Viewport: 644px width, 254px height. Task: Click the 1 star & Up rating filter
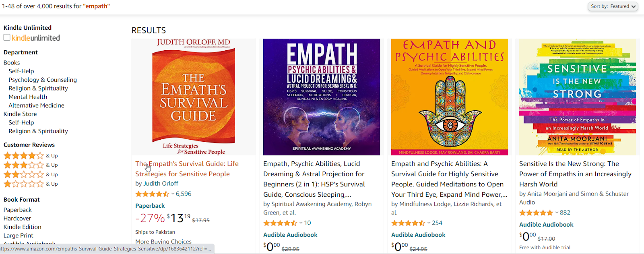pos(24,184)
